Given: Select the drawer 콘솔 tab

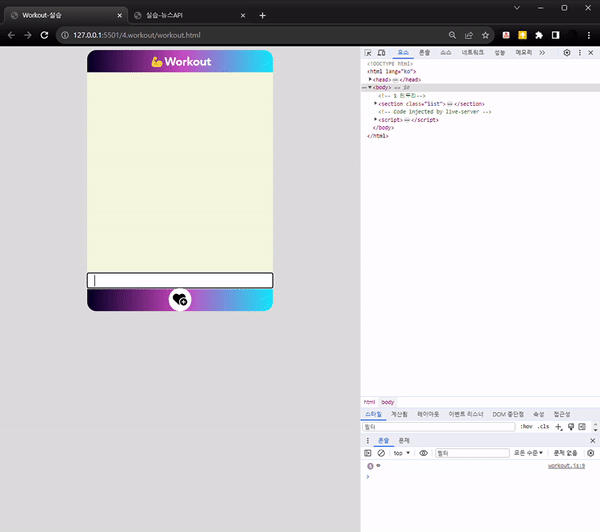Looking at the screenshot, I should [383, 441].
